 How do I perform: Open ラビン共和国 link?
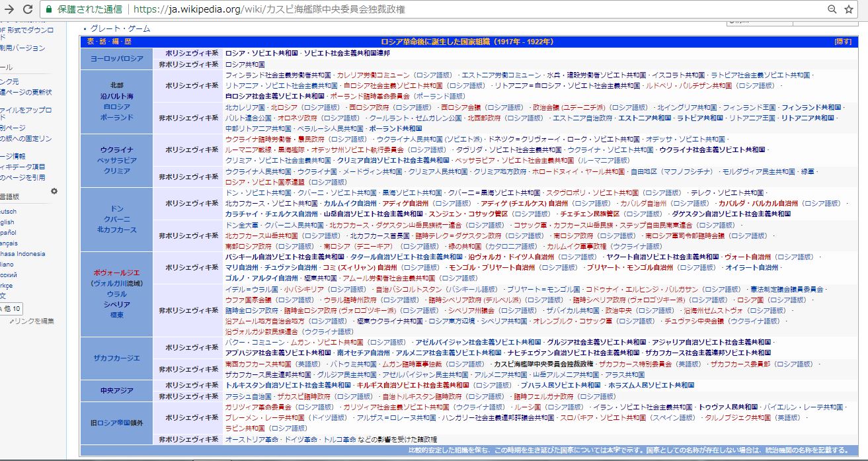coord(245,428)
